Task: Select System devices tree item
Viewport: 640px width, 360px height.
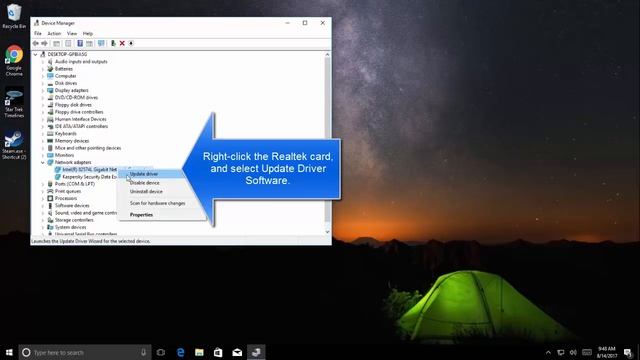Action: tap(71, 227)
